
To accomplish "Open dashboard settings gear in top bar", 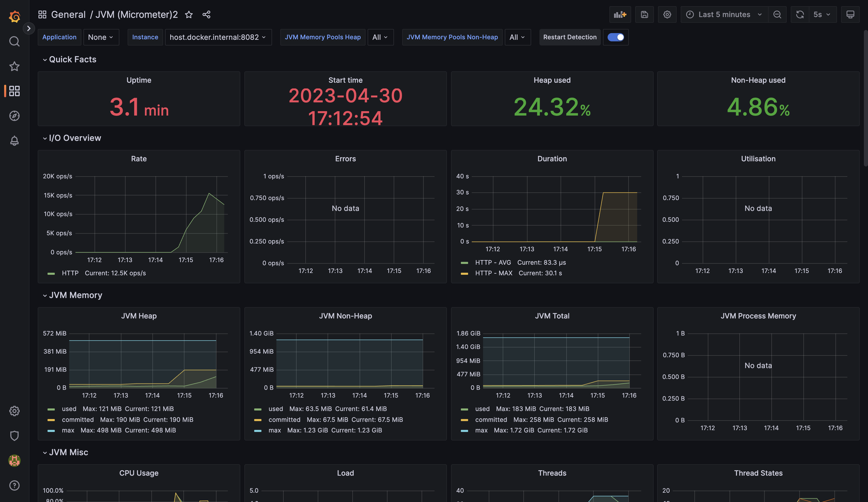I will pyautogui.click(x=667, y=14).
